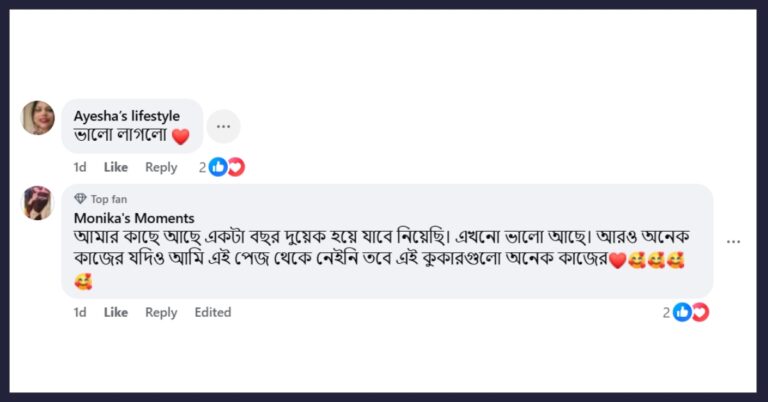Open options menu beside Ayesha's comment
Image resolution: width=768 pixels, height=402 pixels.
223,126
